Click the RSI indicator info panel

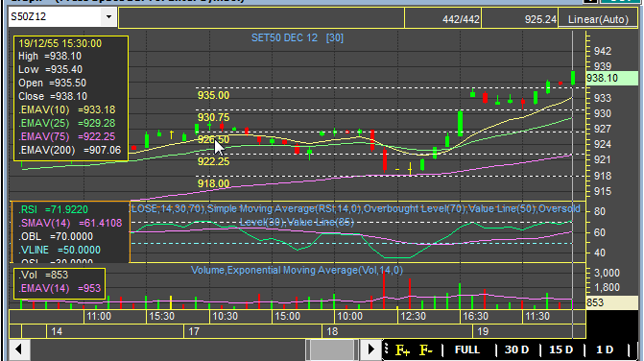click(x=71, y=232)
